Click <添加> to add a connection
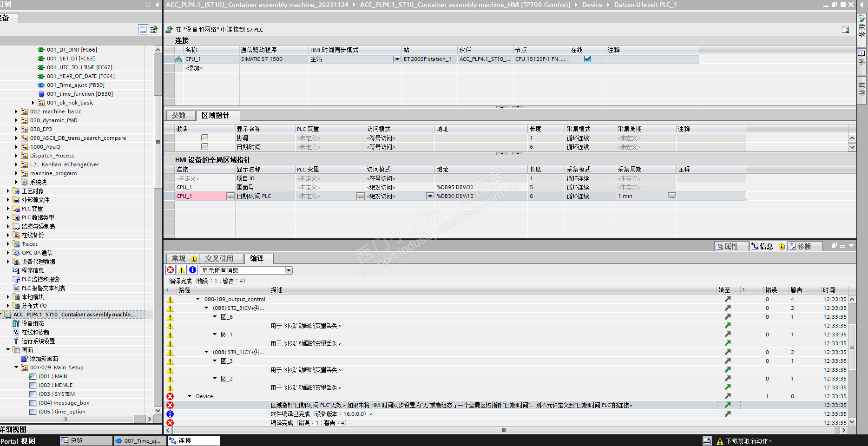The width and height of the screenshot is (868, 446). coord(194,68)
